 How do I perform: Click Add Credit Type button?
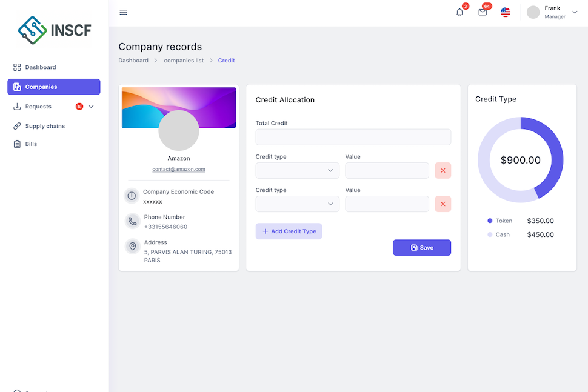point(289,231)
